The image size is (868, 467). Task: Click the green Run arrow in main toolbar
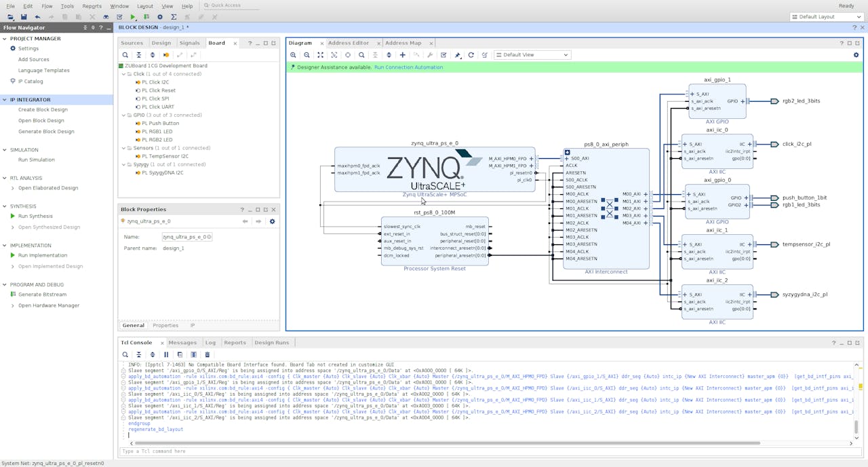coord(133,17)
